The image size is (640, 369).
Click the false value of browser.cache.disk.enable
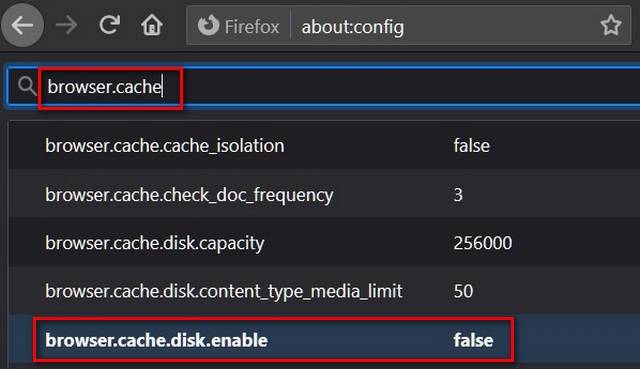[473, 340]
